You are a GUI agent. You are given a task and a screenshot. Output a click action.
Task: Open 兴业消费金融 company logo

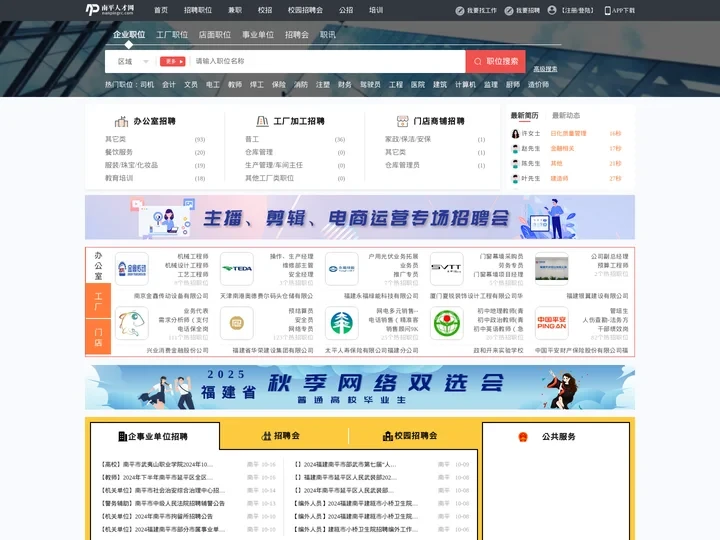132,323
